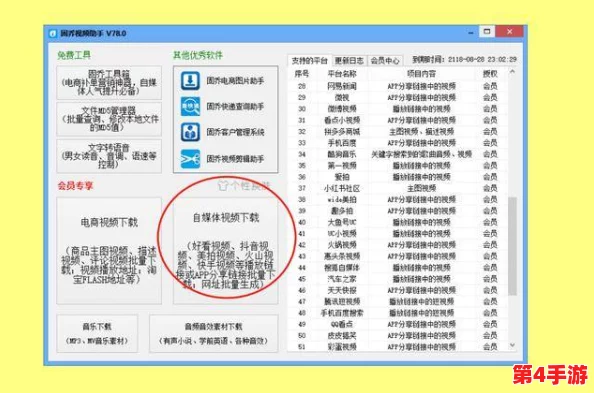Switch to the 支持的平台 tab
Viewport: 594px width, 393px height.
click(310, 61)
